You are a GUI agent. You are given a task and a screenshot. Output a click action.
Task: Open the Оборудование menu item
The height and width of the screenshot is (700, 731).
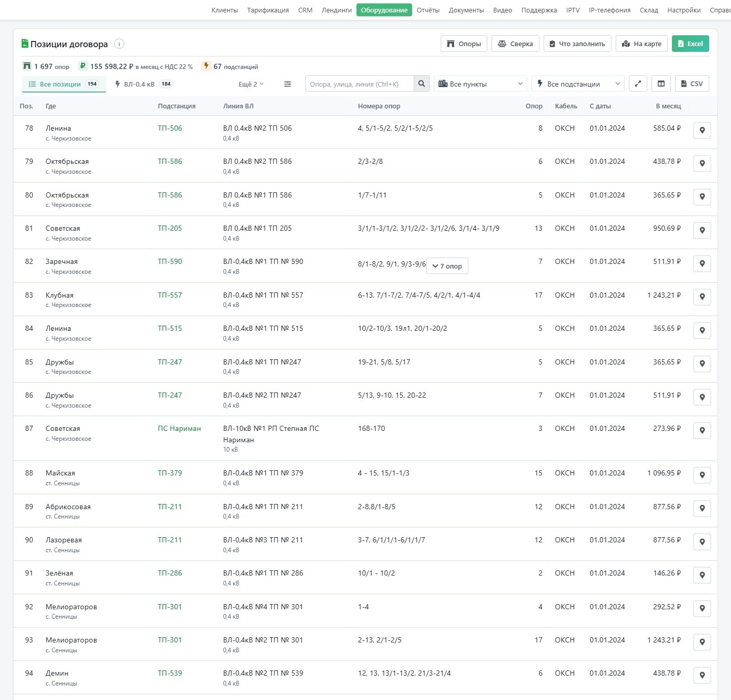pos(384,10)
